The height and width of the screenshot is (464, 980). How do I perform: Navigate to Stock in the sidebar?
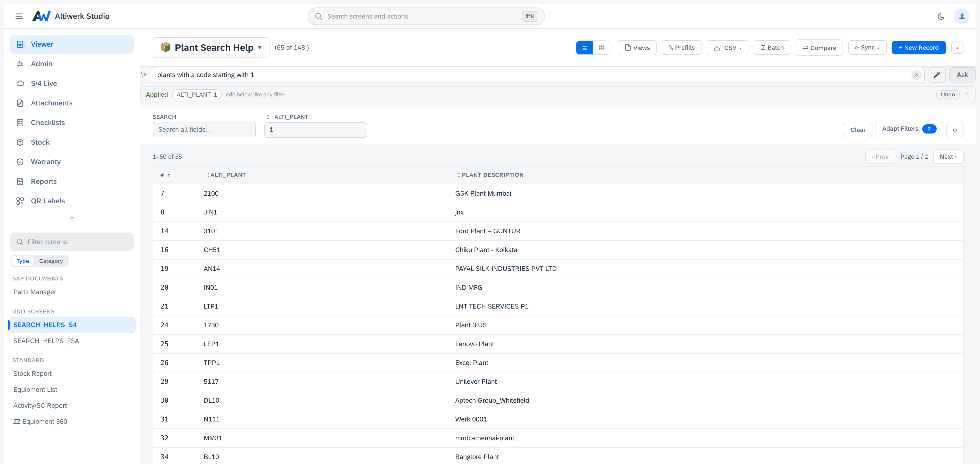point(72,142)
